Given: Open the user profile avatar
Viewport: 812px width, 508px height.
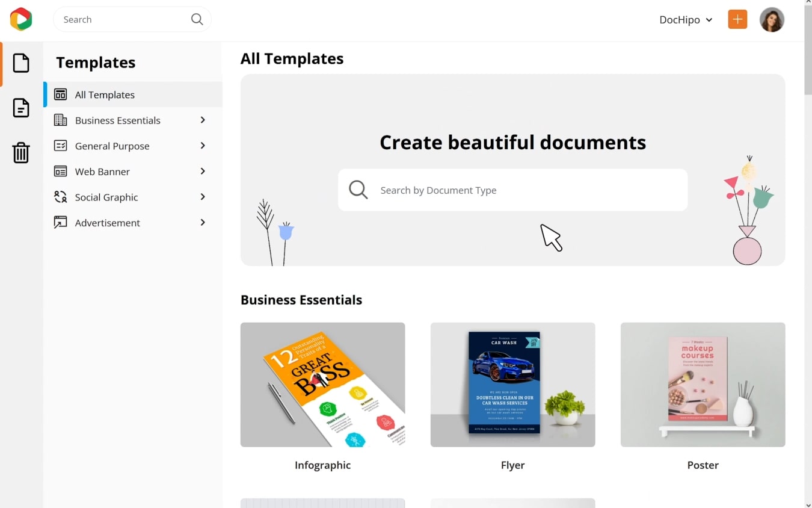Looking at the screenshot, I should click(x=772, y=19).
